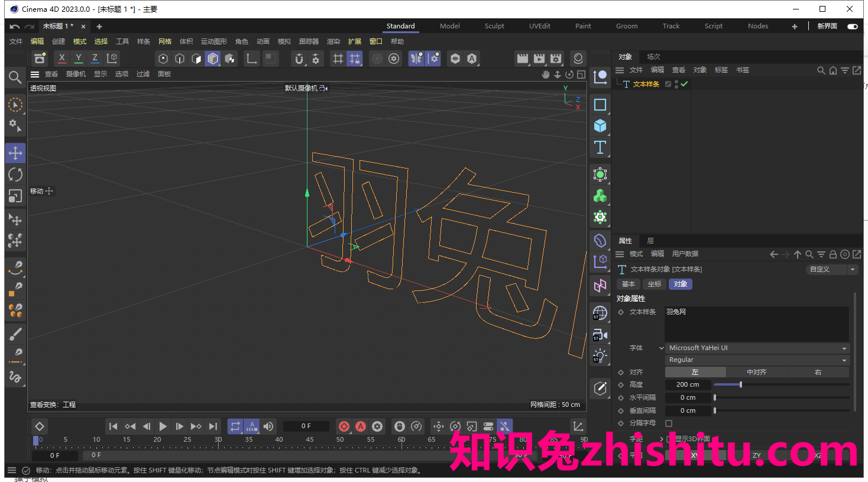868x482 pixels.
Task: Toggle the green enable checkmark on 文本样条
Action: (683, 84)
